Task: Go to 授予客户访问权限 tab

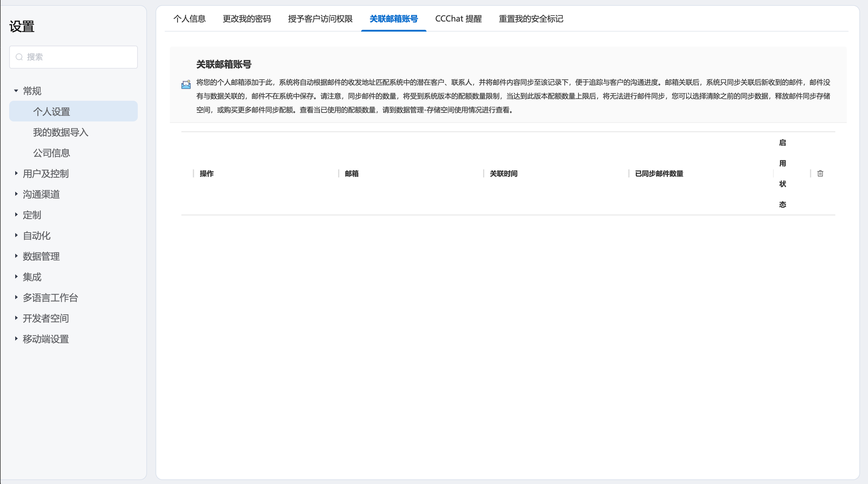Action: [320, 19]
